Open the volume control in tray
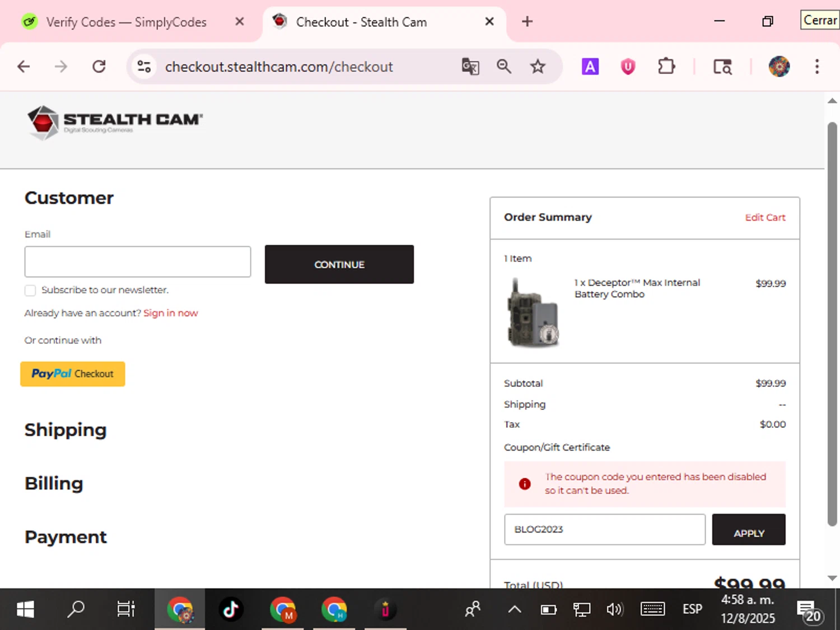This screenshot has height=630, width=840. tap(614, 609)
